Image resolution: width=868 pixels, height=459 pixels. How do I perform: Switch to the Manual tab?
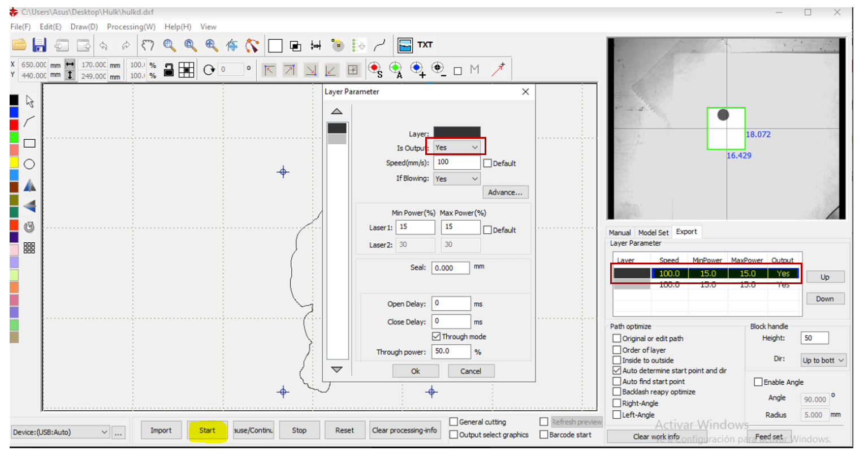click(619, 233)
